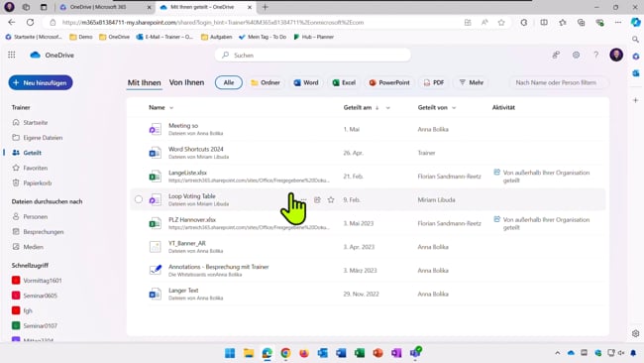Click the Meeting so Loop file icon

click(155, 129)
